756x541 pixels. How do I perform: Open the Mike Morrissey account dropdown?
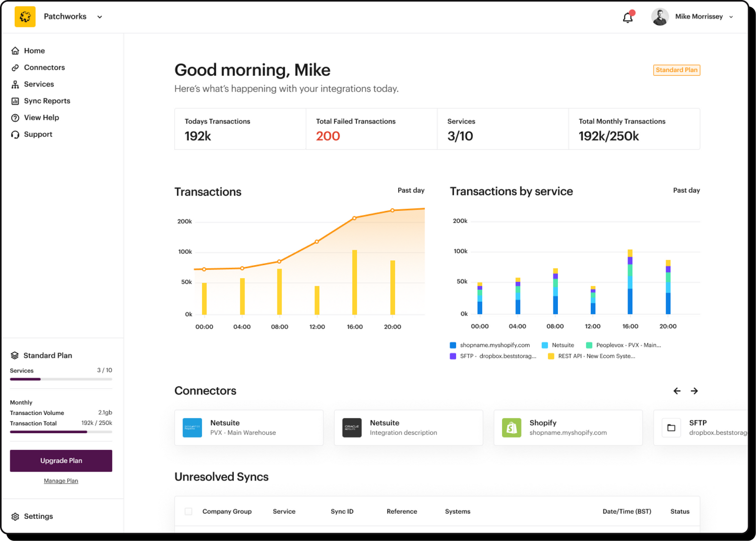731,17
